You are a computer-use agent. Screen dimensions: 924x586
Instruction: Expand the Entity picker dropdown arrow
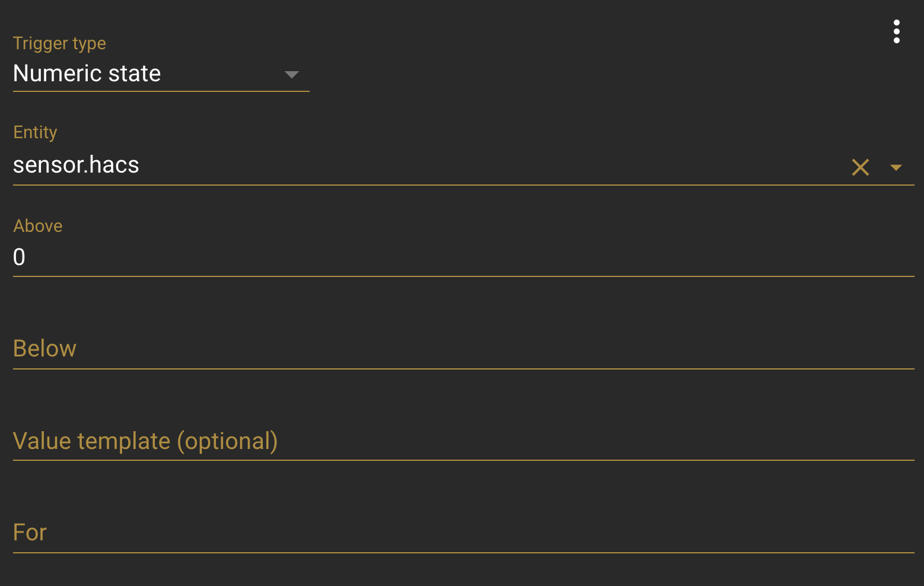(896, 168)
